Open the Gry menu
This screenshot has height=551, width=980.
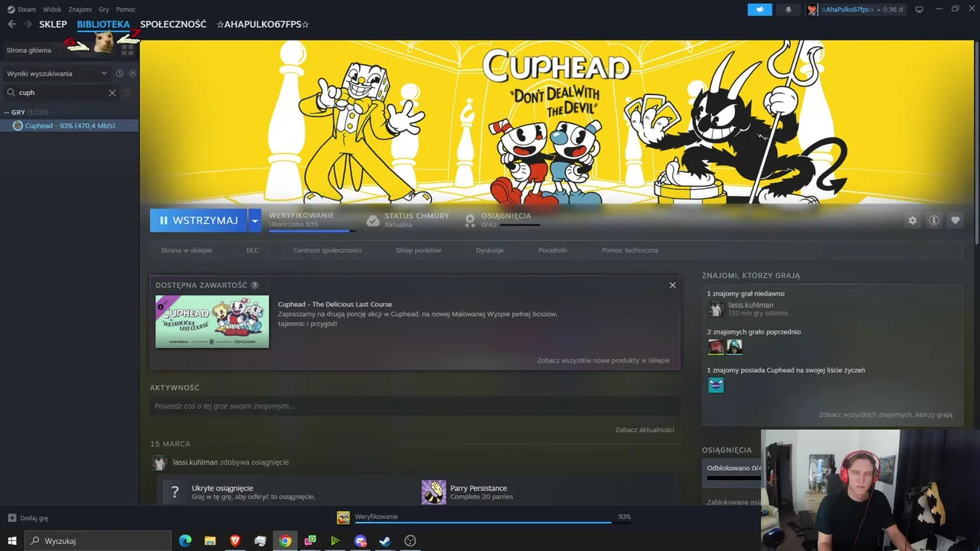click(x=104, y=9)
